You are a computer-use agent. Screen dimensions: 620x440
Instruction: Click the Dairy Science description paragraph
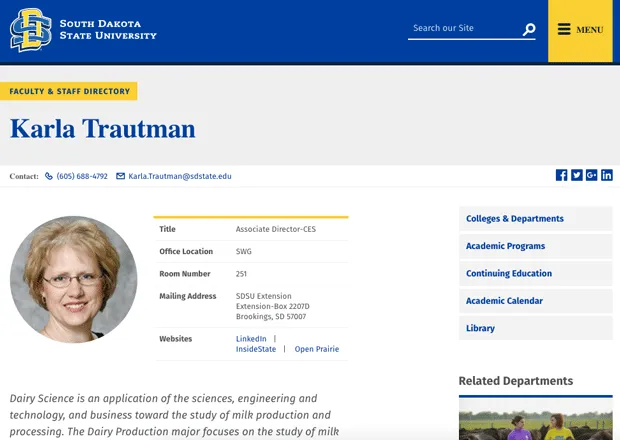[x=174, y=415]
